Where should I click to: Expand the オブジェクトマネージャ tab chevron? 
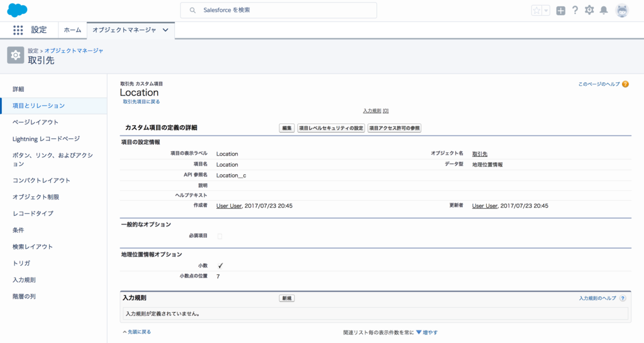click(x=165, y=30)
